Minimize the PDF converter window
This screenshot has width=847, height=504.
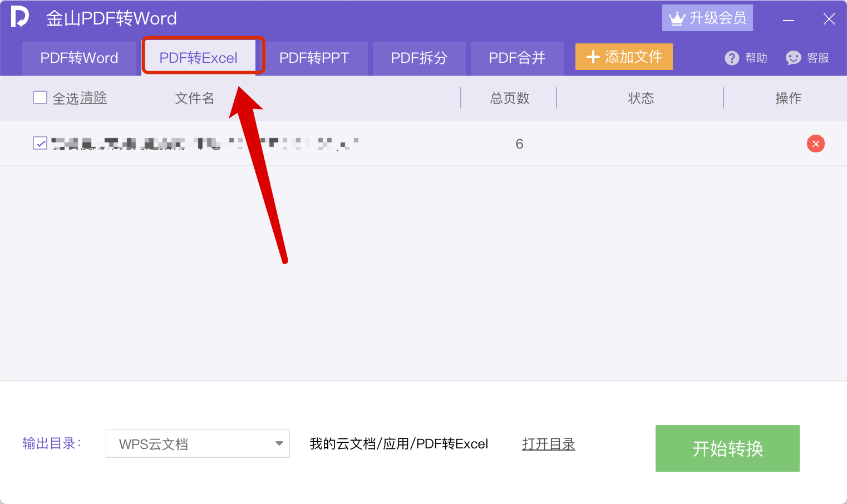(x=788, y=20)
